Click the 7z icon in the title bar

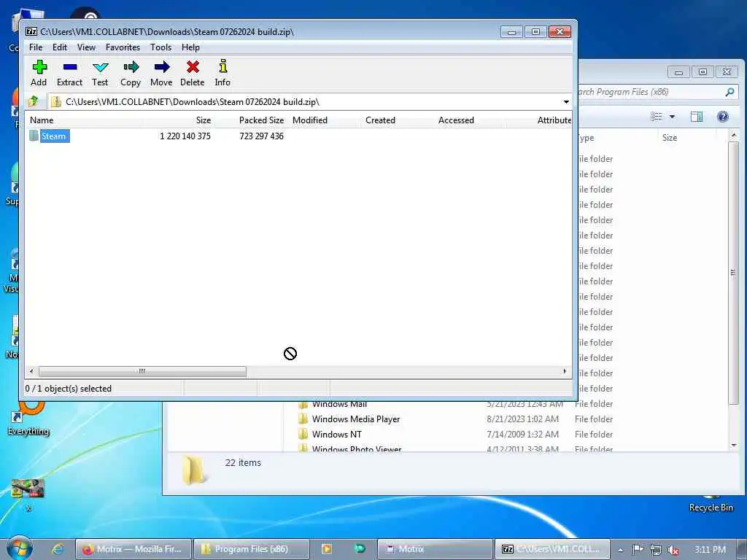[31, 31]
